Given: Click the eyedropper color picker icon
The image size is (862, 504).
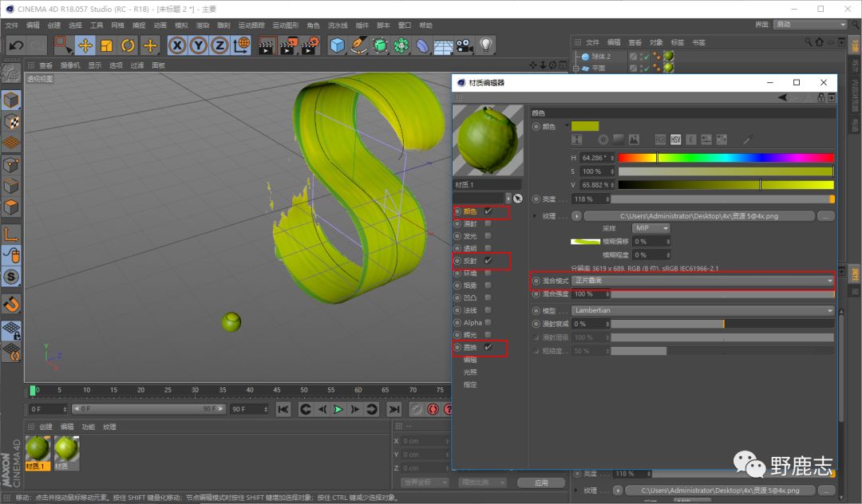Looking at the screenshot, I should (x=747, y=140).
